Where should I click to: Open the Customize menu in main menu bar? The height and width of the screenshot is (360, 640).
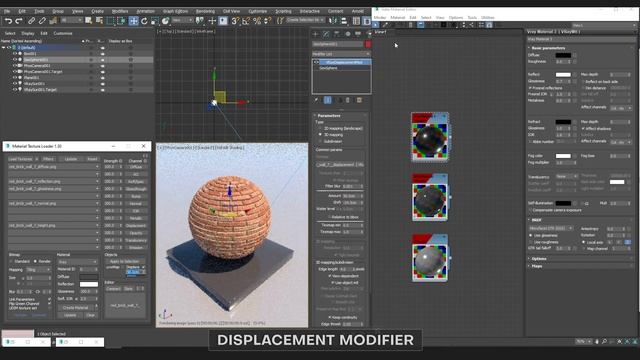pos(258,11)
